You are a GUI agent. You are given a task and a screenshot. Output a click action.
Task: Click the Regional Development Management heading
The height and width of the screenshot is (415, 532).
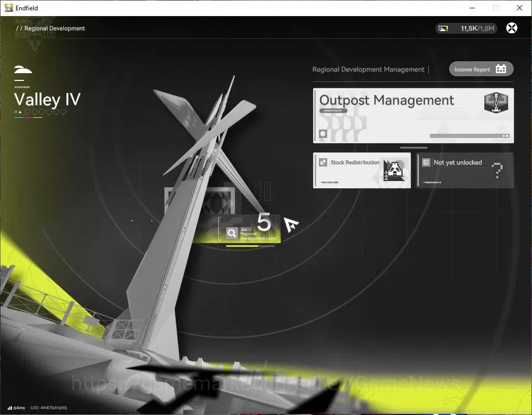coord(368,69)
